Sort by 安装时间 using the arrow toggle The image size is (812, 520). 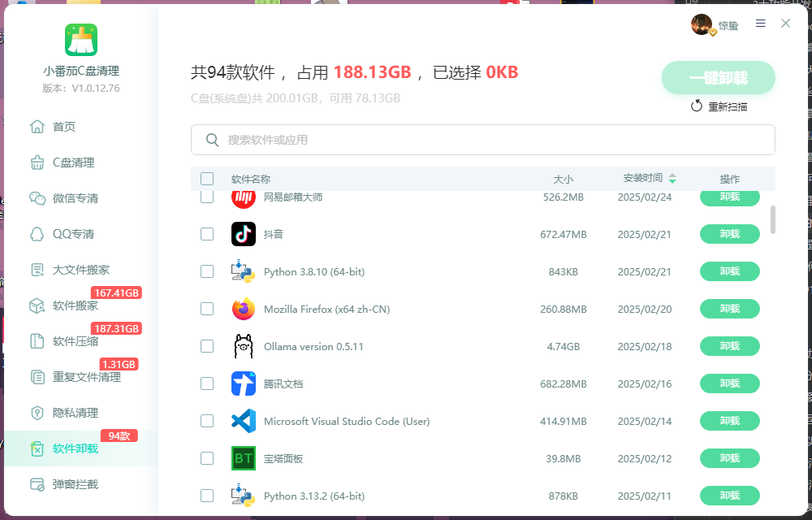click(x=672, y=179)
